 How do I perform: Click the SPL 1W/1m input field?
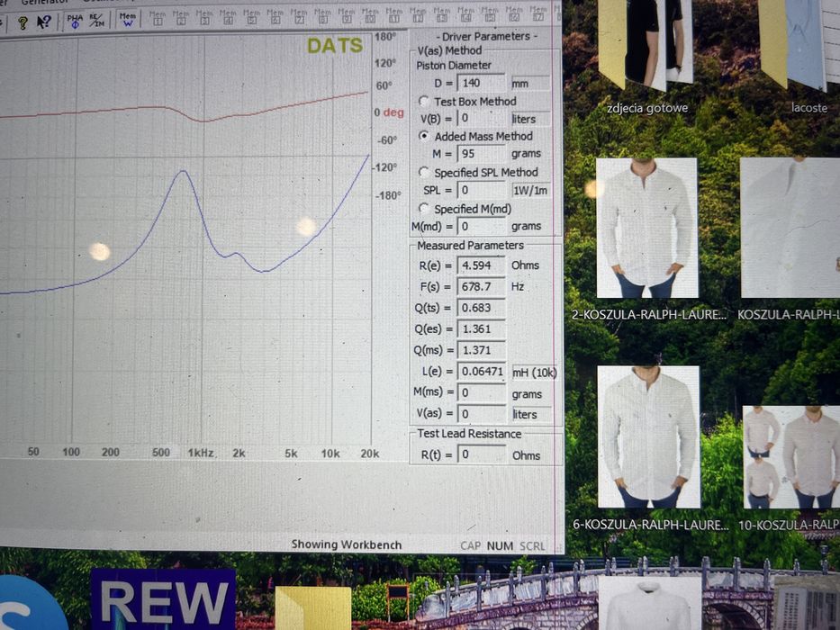pos(481,190)
